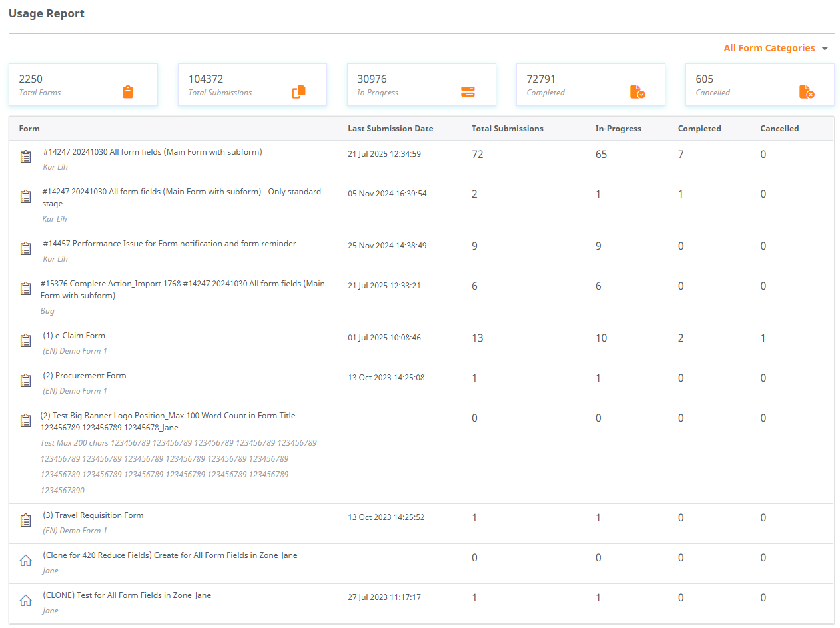
Task: Click form icon for #14457 Performance Issue row
Action: point(25,249)
